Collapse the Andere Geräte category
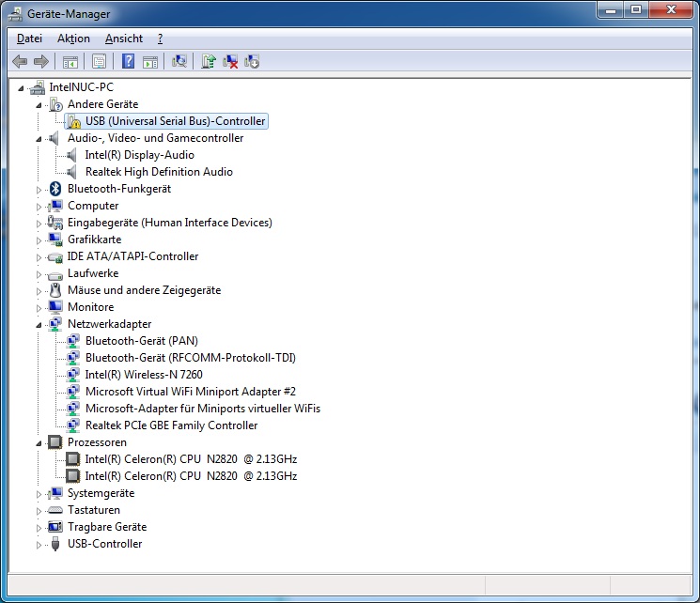The height and width of the screenshot is (603, 700). [39, 106]
